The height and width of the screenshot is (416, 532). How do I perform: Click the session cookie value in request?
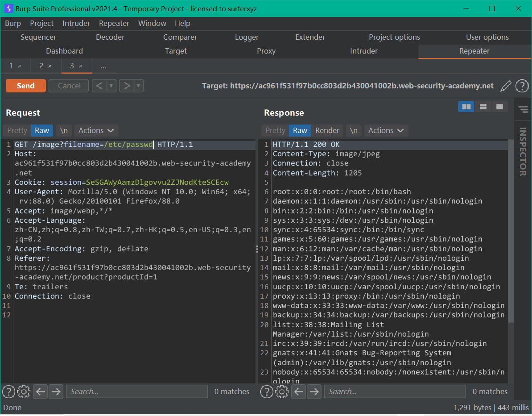point(157,183)
